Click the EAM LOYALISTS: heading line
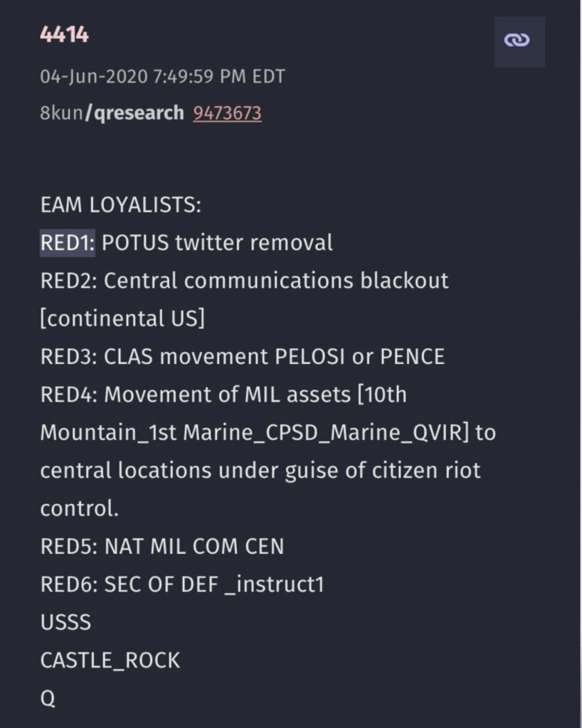582x728 pixels. tap(121, 205)
